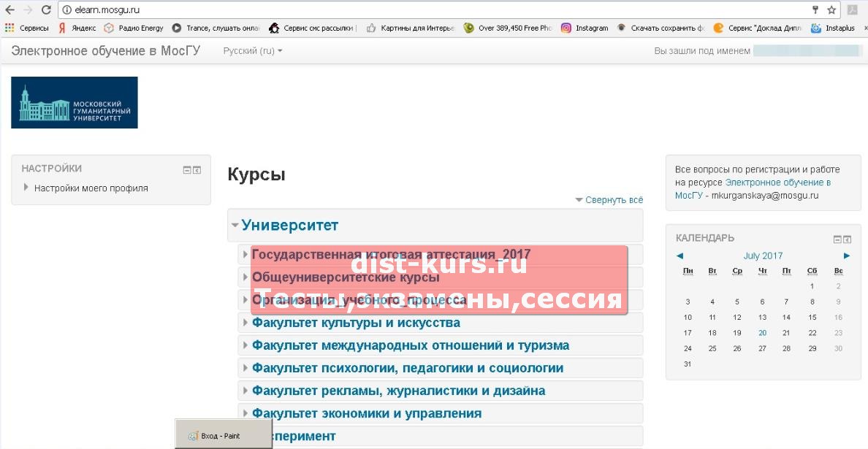Hide the Календарь block
Screen dimensions: 868x449
pyautogui.click(x=837, y=239)
